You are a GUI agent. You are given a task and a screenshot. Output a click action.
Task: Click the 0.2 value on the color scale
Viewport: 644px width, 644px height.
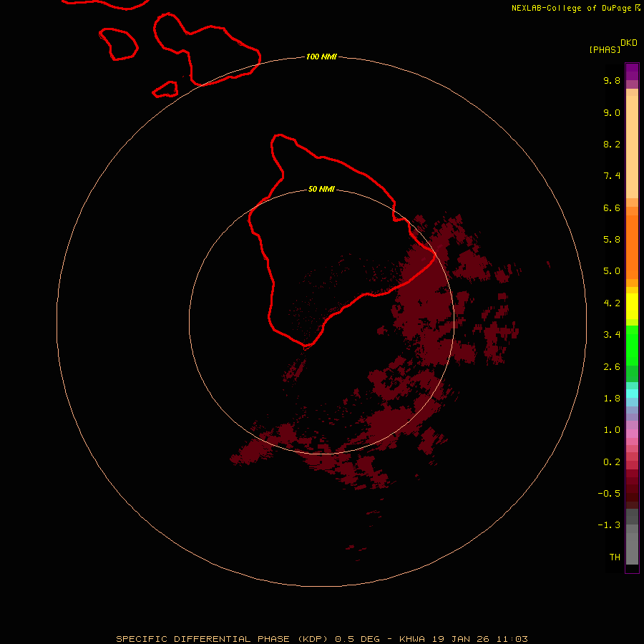pos(612,462)
